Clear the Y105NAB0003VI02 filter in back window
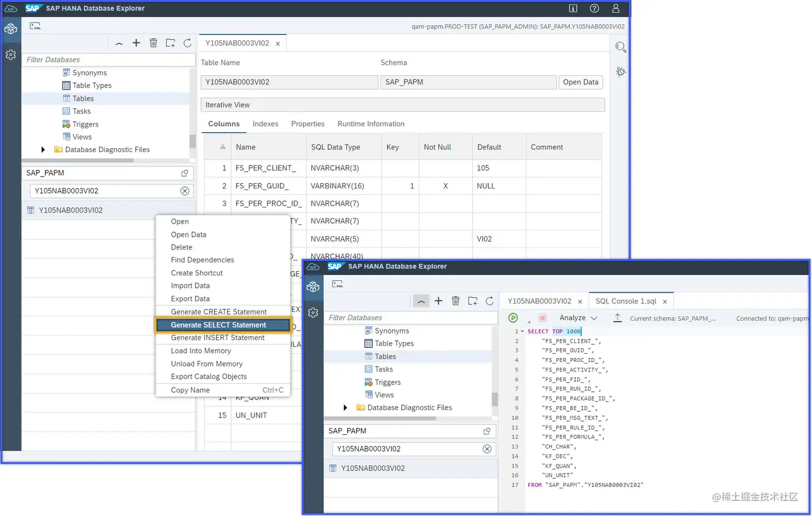 pos(185,191)
